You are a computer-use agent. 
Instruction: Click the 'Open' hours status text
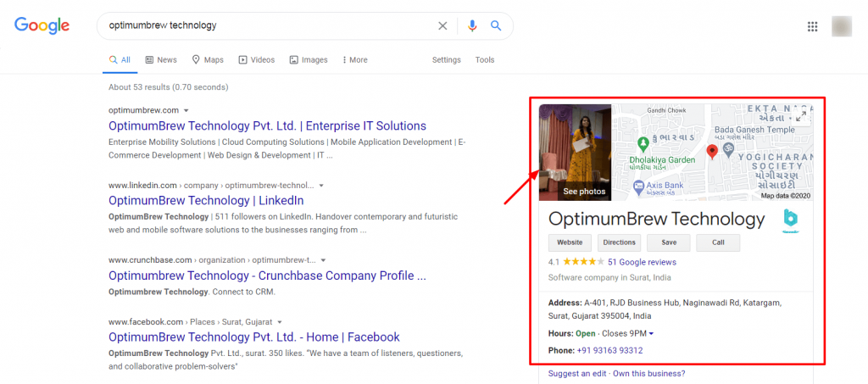click(585, 334)
